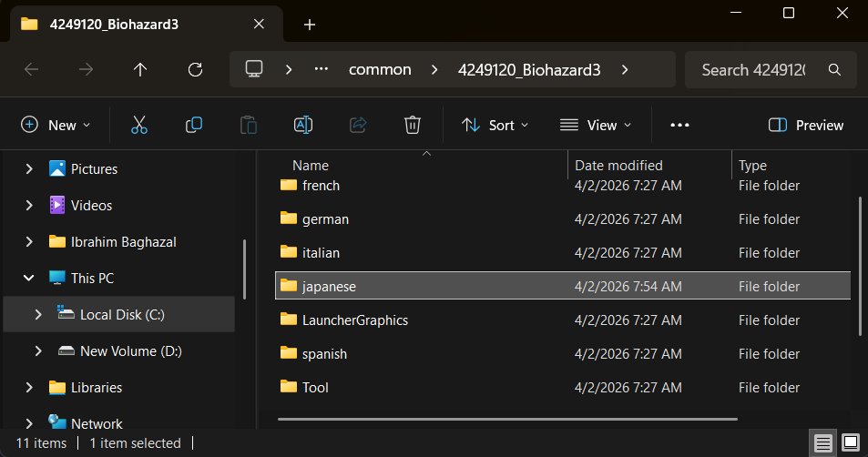Show hidden breadcrumb path with ellipsis
868x457 pixels.
coord(322,69)
